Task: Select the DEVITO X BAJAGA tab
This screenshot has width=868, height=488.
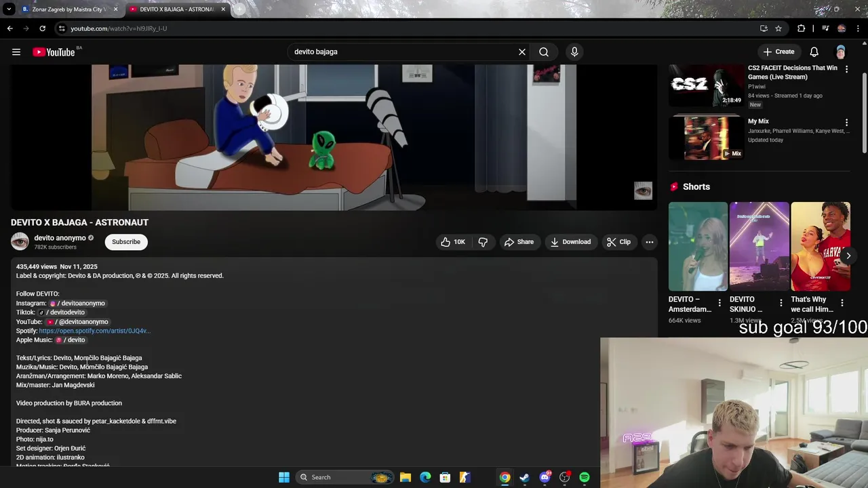Action: click(176, 9)
